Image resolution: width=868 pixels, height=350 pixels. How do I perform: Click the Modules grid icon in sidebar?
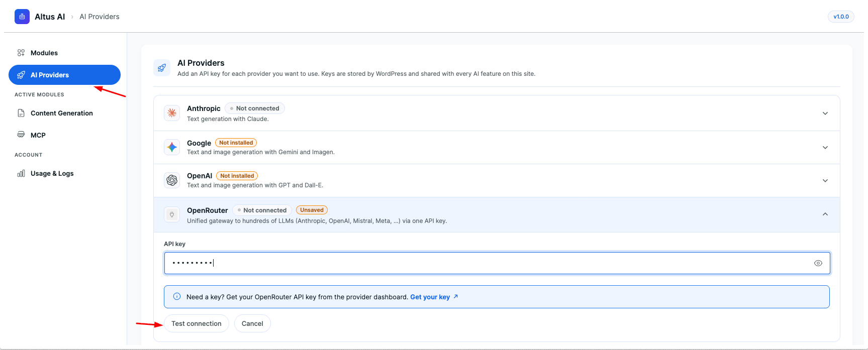click(21, 53)
